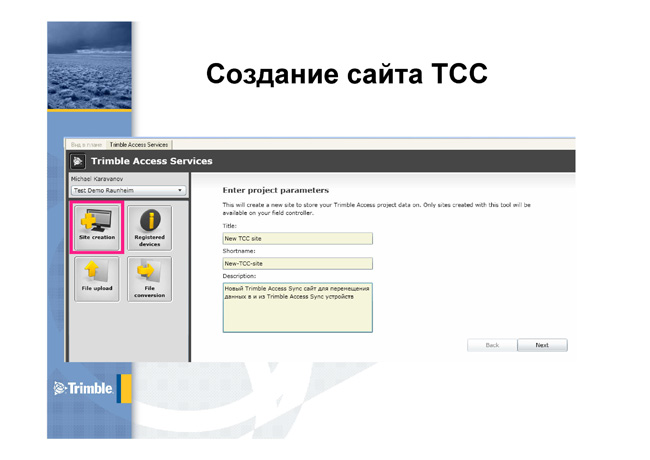Click the 'This will create a new site' explanation text
Viewport: 650px width, 460px height.
376,209
